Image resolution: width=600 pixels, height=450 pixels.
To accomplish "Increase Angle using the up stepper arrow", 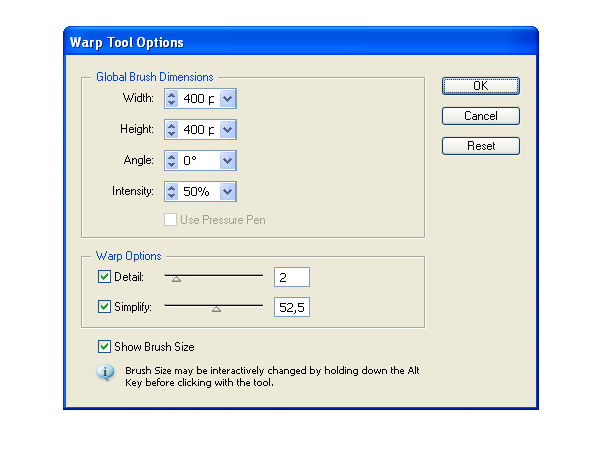I will point(172,157).
